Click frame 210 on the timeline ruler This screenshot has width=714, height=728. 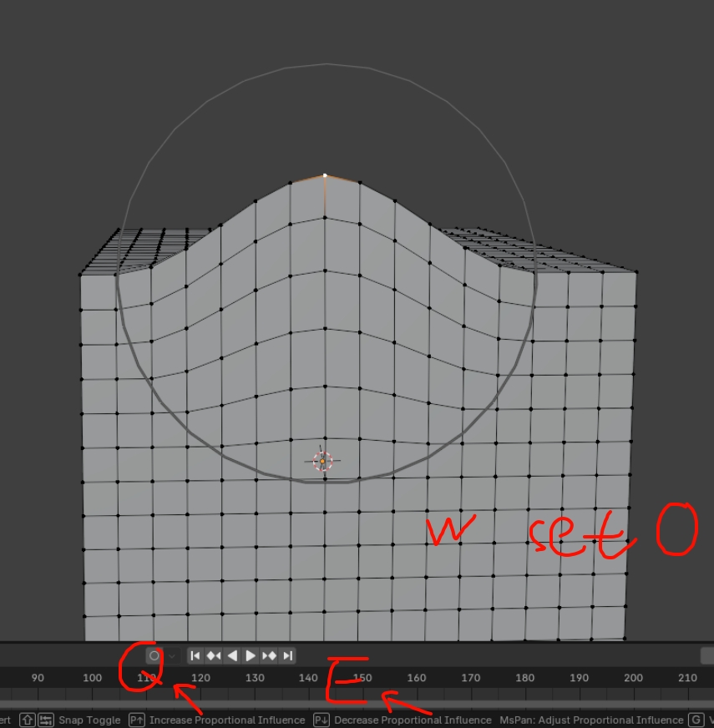(x=687, y=678)
